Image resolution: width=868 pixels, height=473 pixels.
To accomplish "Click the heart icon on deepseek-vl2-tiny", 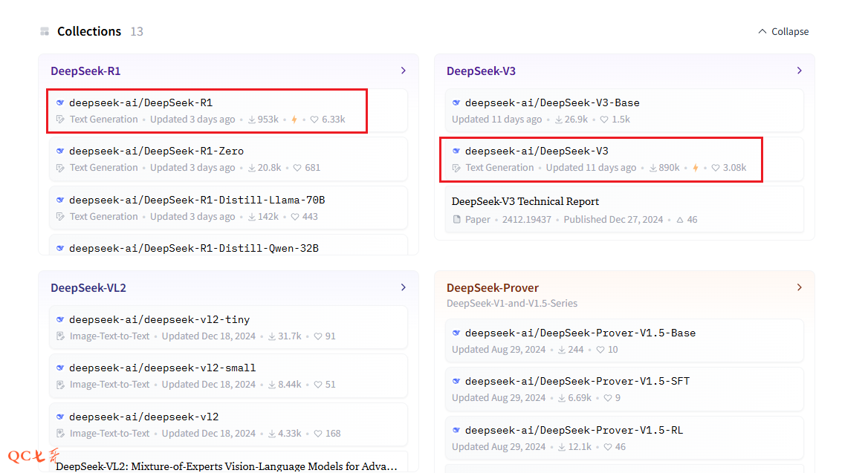I will pos(318,336).
